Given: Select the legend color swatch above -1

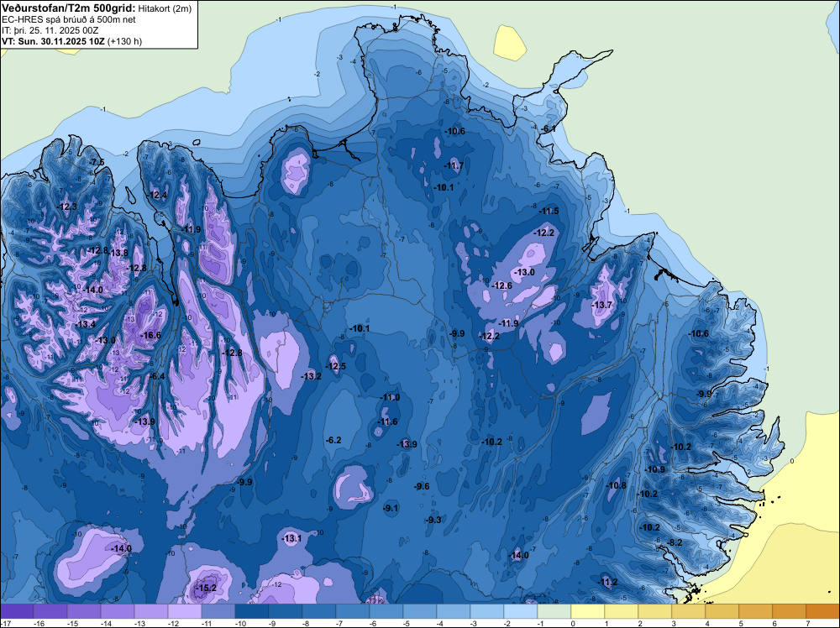Looking at the screenshot, I should pyautogui.click(x=554, y=611).
